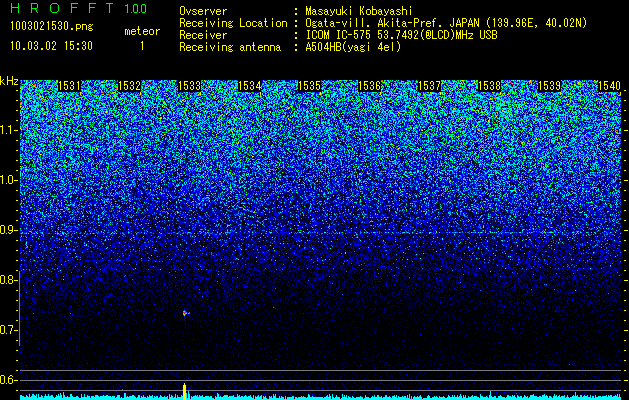The width and height of the screenshot is (629, 400).
Task: Select the A504HB(yagi 4el) antenna text
Action: click(x=353, y=47)
